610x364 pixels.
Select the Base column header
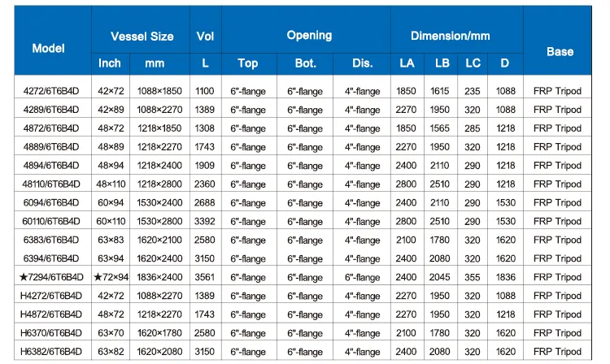point(560,51)
